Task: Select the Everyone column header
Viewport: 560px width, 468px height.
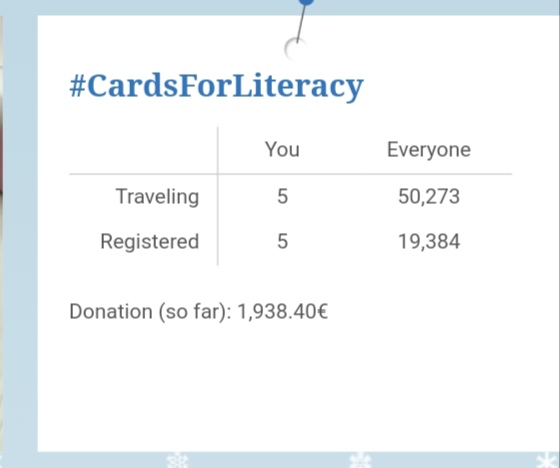Action: point(429,150)
